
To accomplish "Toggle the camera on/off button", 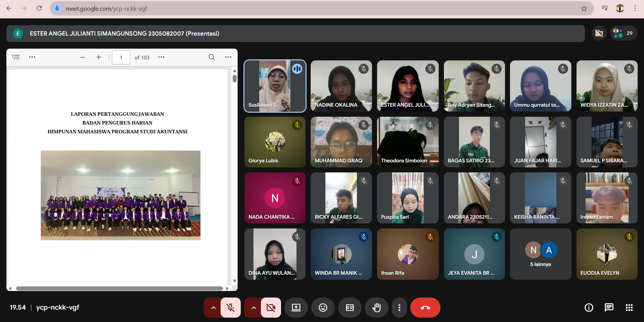I will click(x=271, y=308).
